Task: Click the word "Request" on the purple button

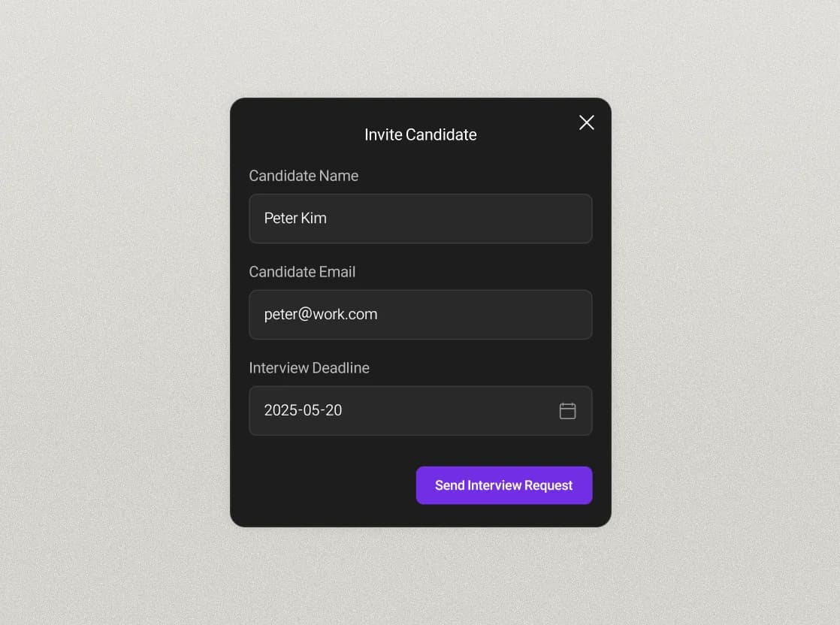Action: (548, 485)
